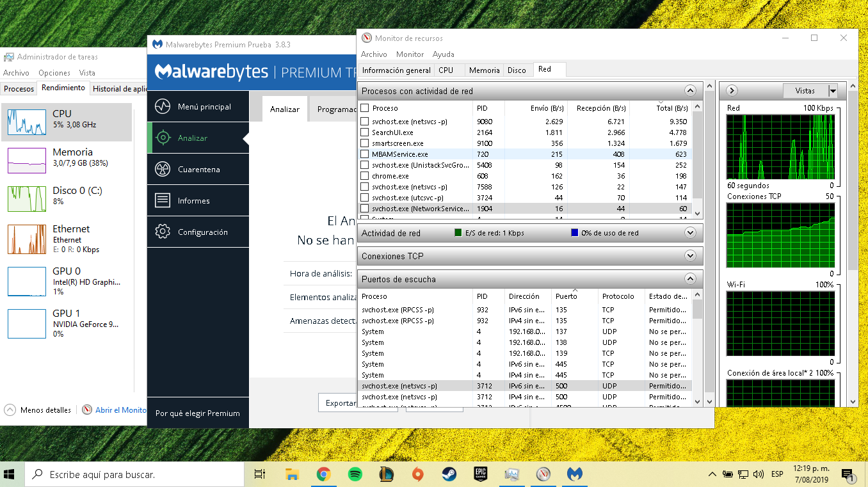Screen dimensions: 868x487
Task: Open Monitor menu in Resource Monitor
Action: click(x=410, y=54)
